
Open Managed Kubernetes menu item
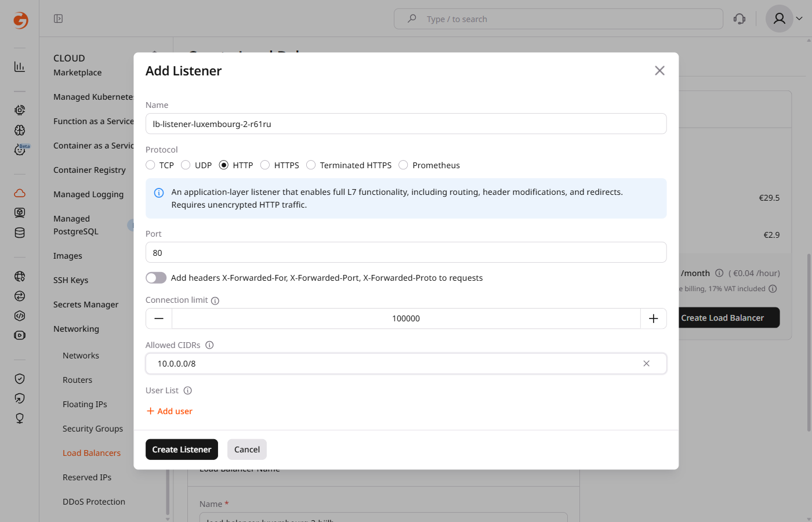point(93,97)
